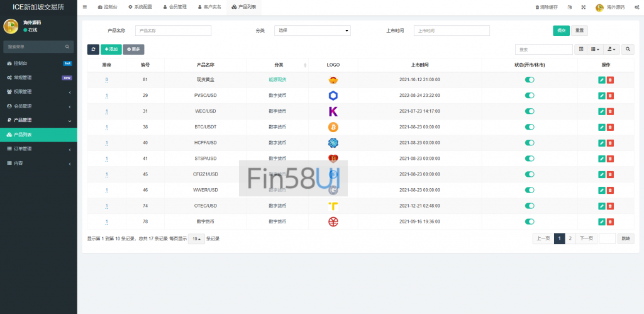Switch to the 系统配置 tab

coord(140,7)
